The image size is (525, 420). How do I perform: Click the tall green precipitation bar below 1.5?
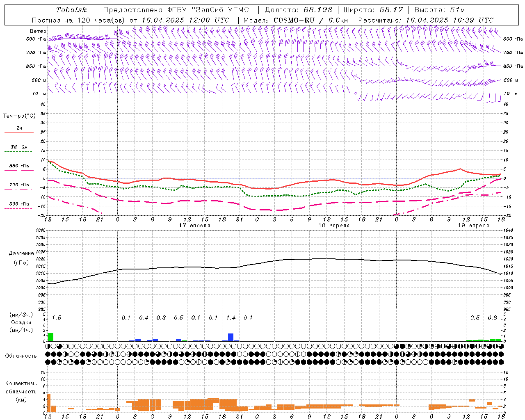click(50, 337)
